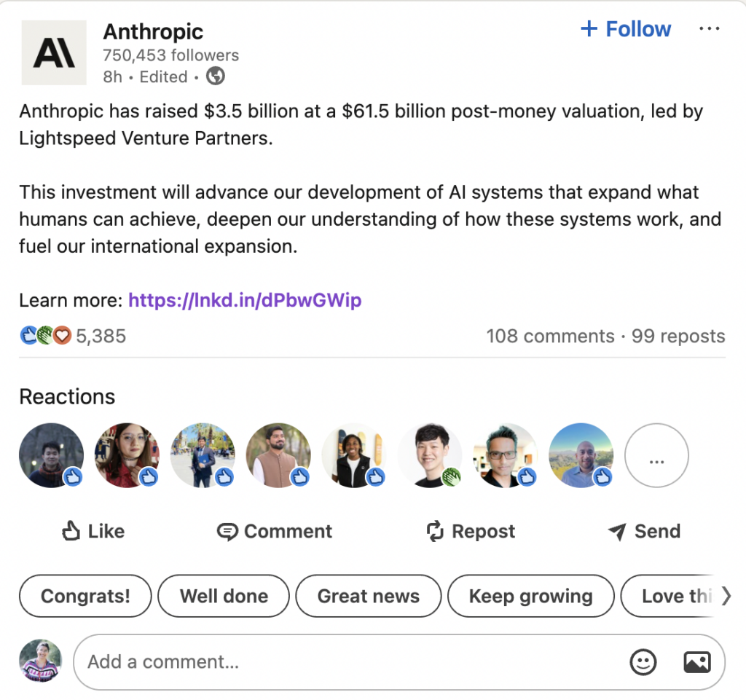Send the post via the Send button

[644, 532]
